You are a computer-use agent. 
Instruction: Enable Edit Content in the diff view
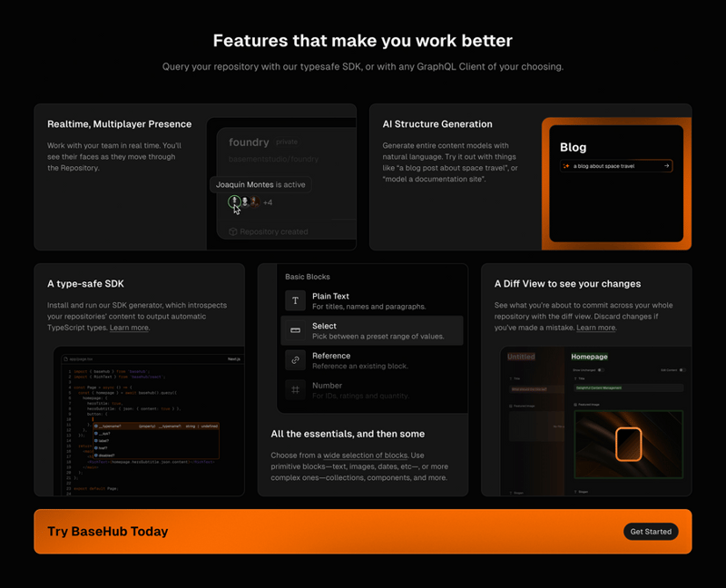point(682,370)
